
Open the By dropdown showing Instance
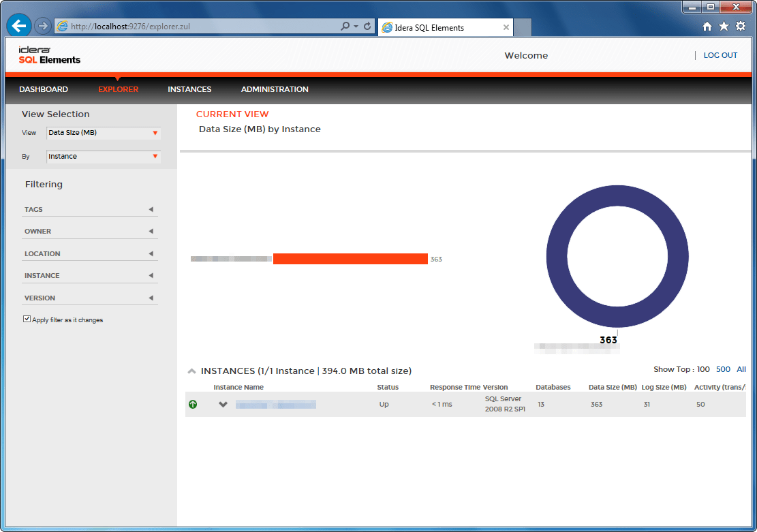[103, 156]
